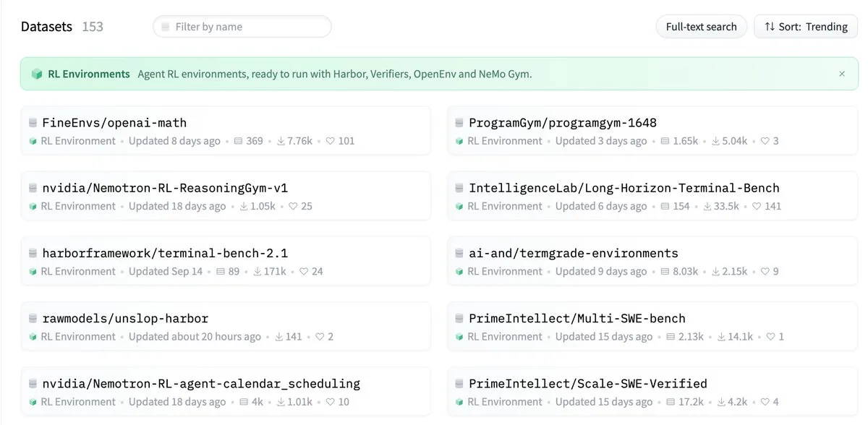This screenshot has height=425, width=868.
Task: Click the download icon on ai-and/termgrade-environments card
Action: click(715, 272)
